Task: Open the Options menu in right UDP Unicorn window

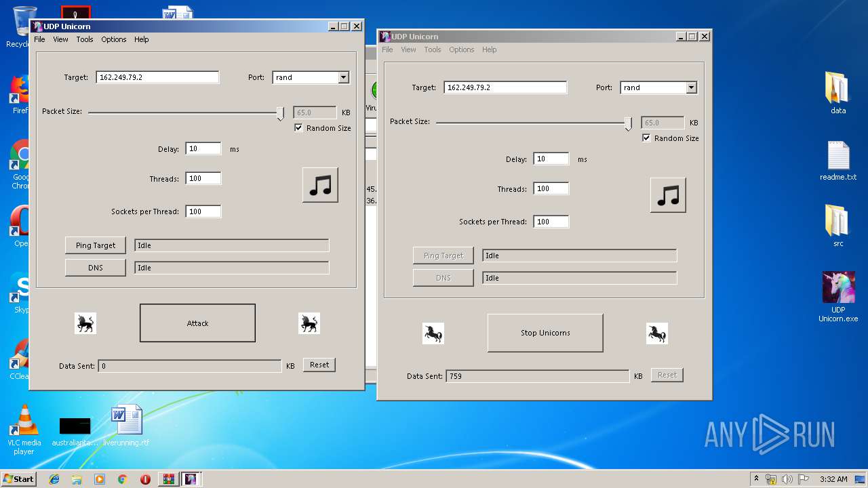Action: pos(462,49)
